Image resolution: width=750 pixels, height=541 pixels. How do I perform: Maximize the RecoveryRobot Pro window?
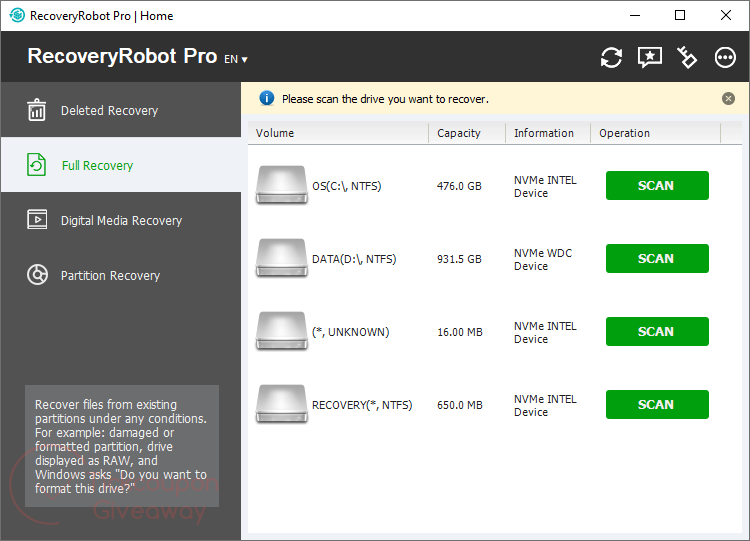pyautogui.click(x=680, y=15)
